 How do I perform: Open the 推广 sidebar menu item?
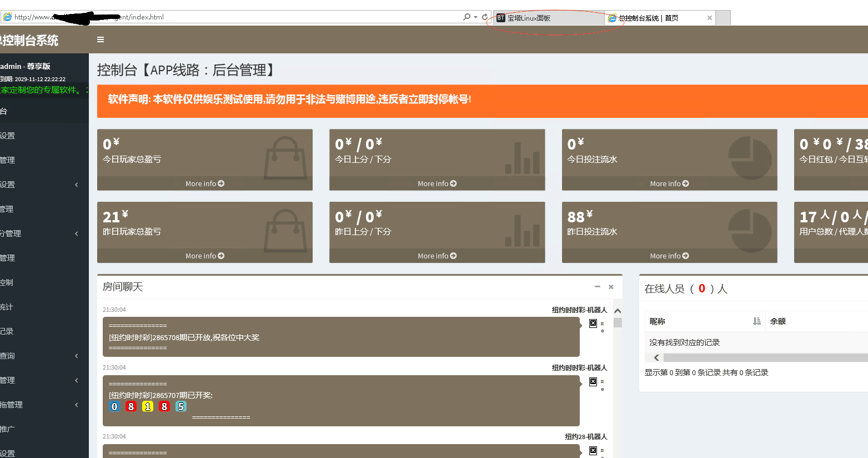[x=44, y=429]
